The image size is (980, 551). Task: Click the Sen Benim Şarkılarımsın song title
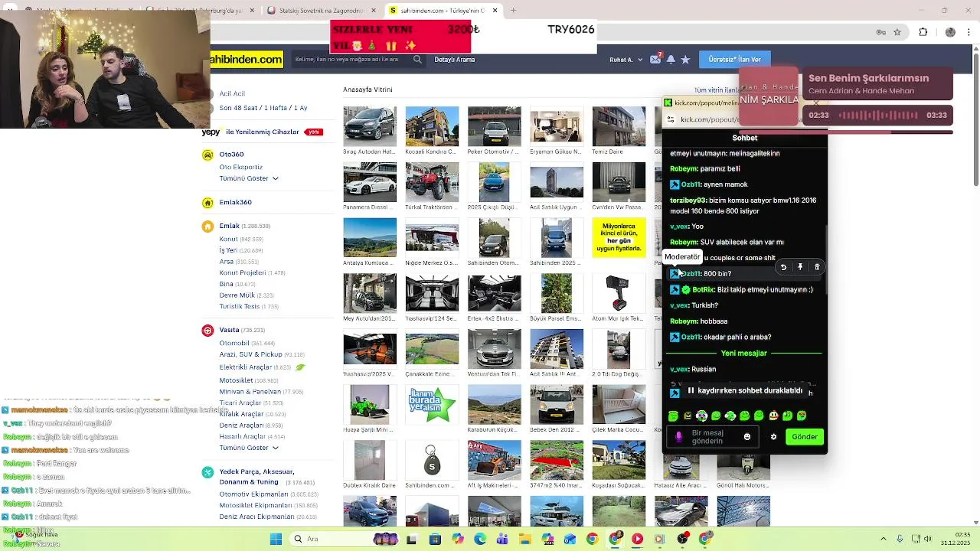pyautogui.click(x=868, y=78)
